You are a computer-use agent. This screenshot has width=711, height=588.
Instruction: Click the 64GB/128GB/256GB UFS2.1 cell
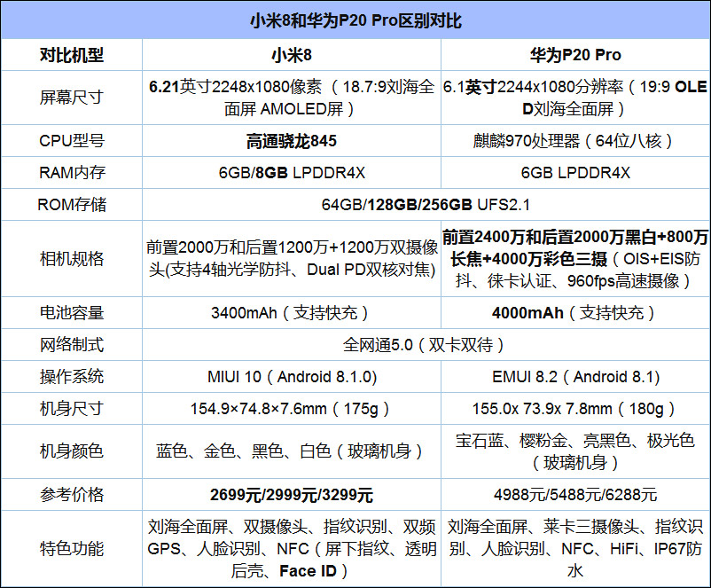426,204
